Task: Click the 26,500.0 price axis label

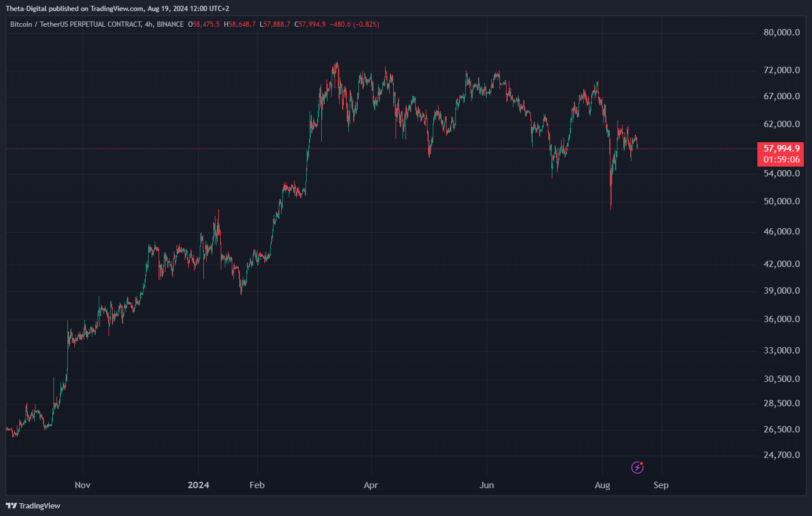Action: click(x=782, y=430)
